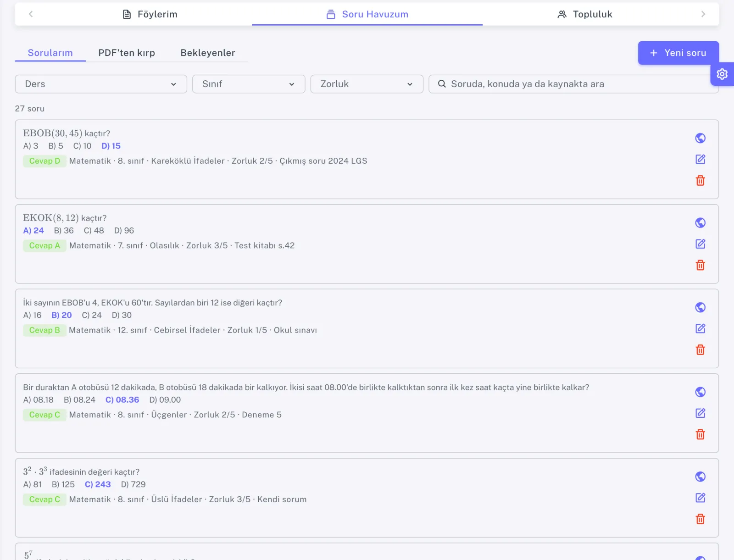Click option 'C) 08.36' in the otobüs question
734x560 pixels.
pos(122,400)
